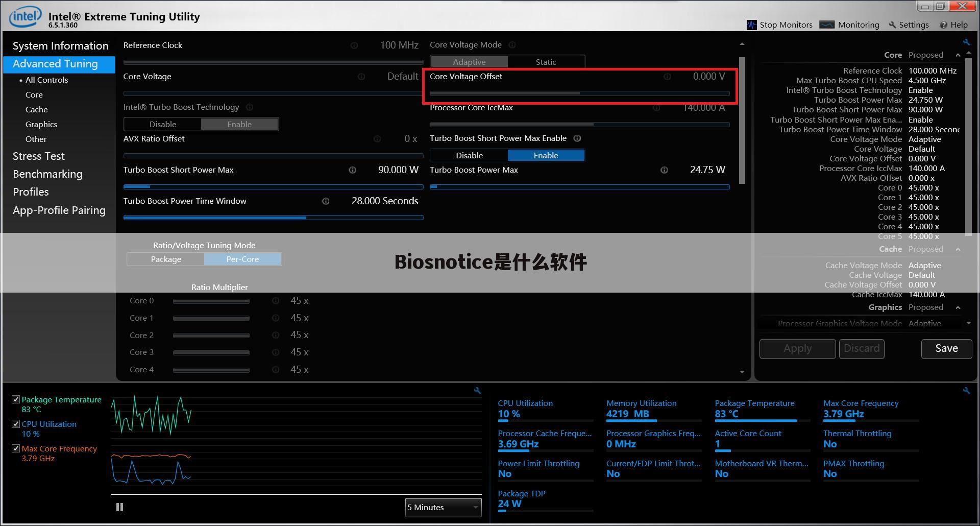Click scroll-down arrow of Proposed panel

pyautogui.click(x=968, y=323)
